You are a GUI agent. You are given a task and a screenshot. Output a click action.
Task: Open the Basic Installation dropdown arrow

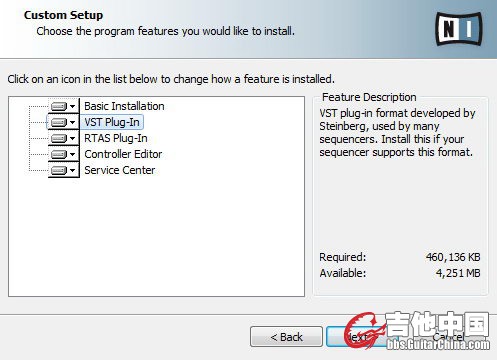point(72,107)
